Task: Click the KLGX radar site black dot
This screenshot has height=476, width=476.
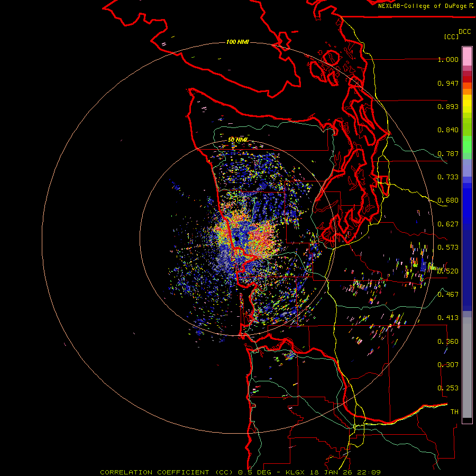Action: (237, 239)
